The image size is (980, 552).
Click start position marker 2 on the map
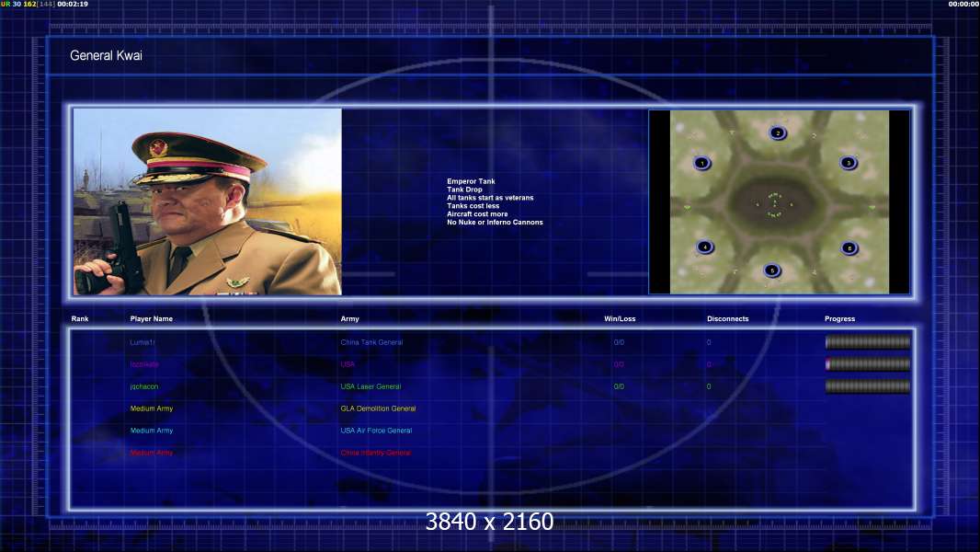[778, 133]
